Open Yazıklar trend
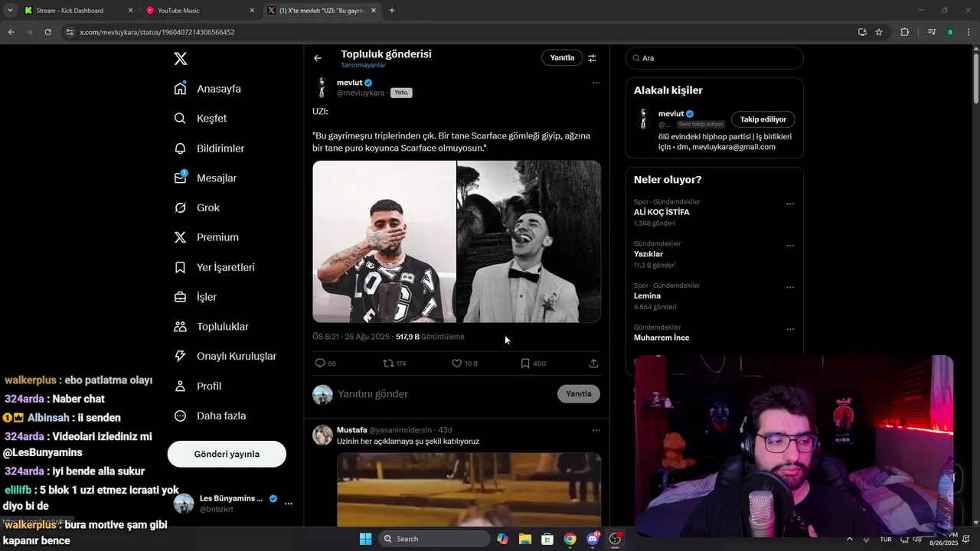This screenshot has width=980, height=551. 648,254
